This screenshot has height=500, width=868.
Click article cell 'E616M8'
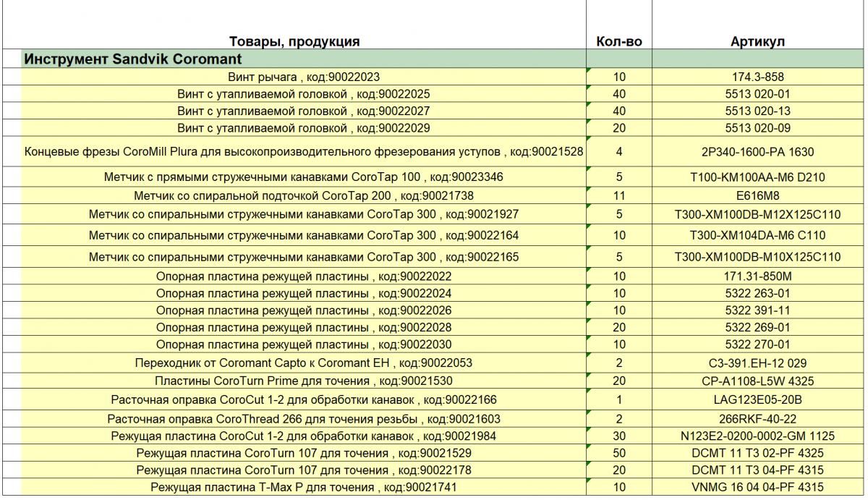tap(758, 196)
